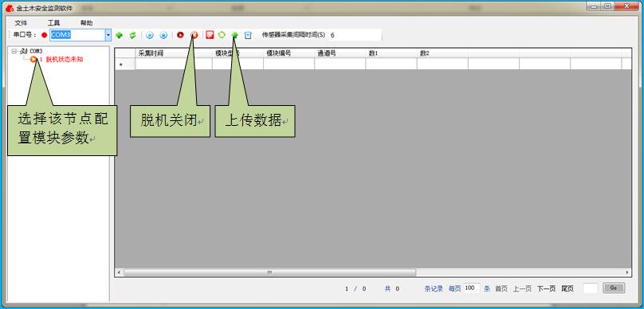Viewport: 644px width, 309px height.
Task: Click the 下一页 next page link
Action: click(546, 289)
